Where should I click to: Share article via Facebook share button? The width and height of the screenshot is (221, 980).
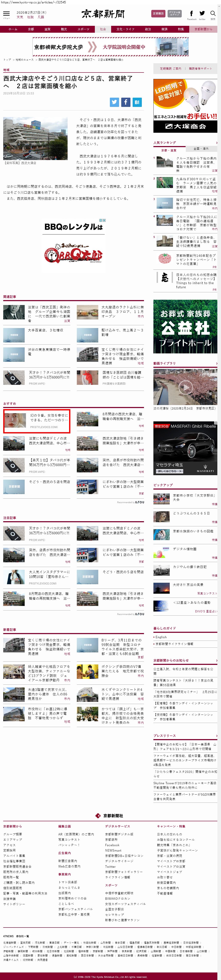126,102
